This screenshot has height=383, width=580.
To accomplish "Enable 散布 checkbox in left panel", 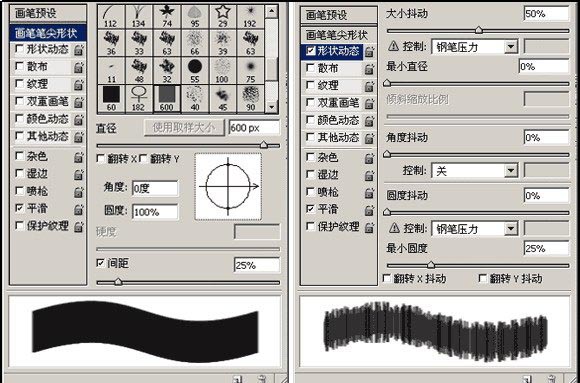I will click(19, 66).
